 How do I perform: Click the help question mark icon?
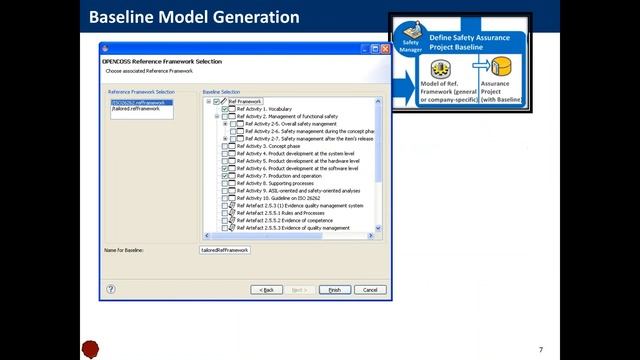pos(111,289)
